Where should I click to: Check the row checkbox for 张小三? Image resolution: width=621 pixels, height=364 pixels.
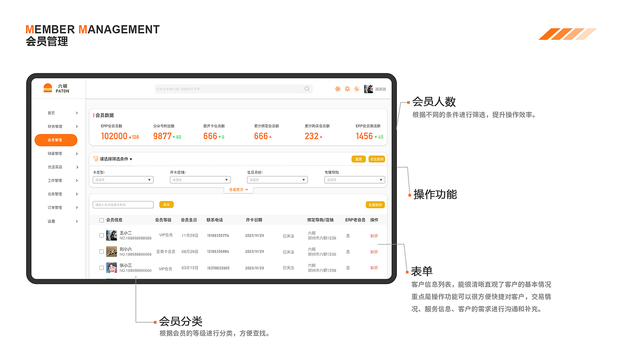[101, 268]
